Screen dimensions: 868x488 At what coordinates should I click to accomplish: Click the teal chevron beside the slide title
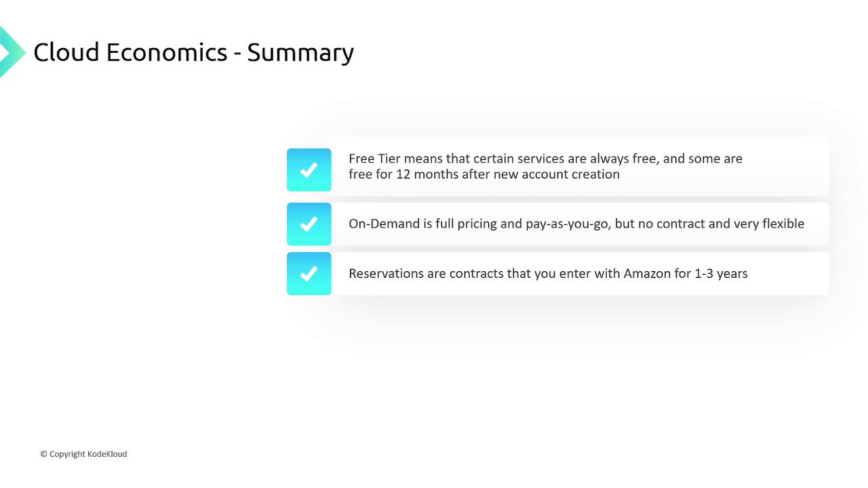coord(11,52)
